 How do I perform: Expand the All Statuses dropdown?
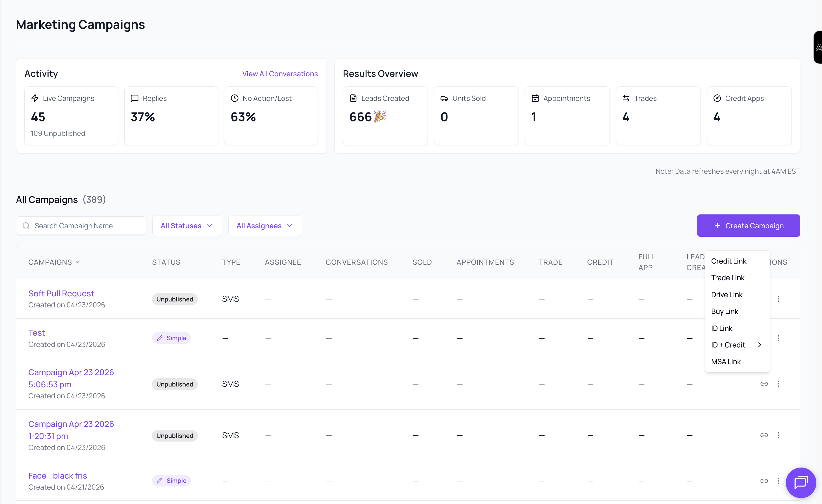pos(187,226)
